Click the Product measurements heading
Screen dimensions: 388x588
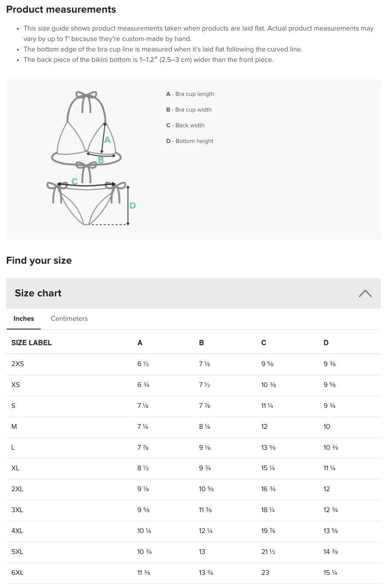61,10
